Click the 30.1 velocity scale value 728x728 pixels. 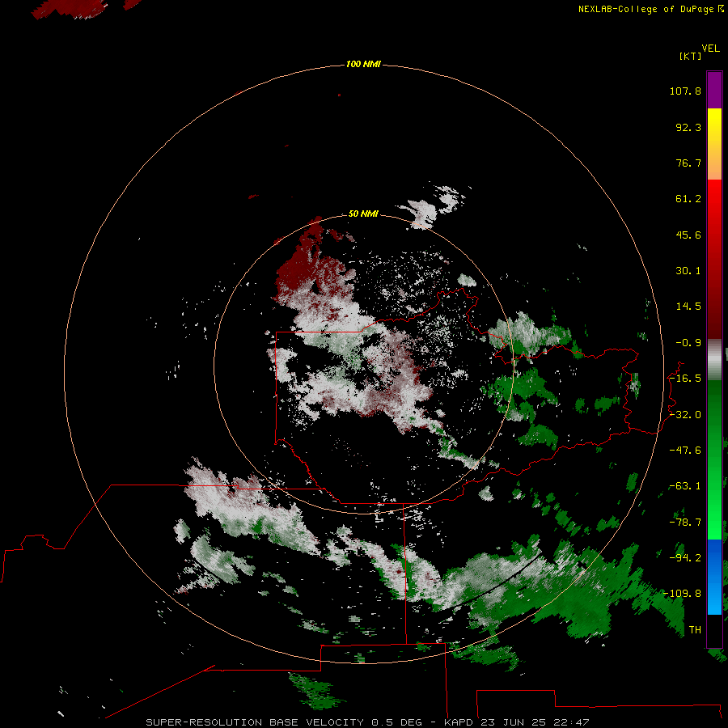[688, 271]
